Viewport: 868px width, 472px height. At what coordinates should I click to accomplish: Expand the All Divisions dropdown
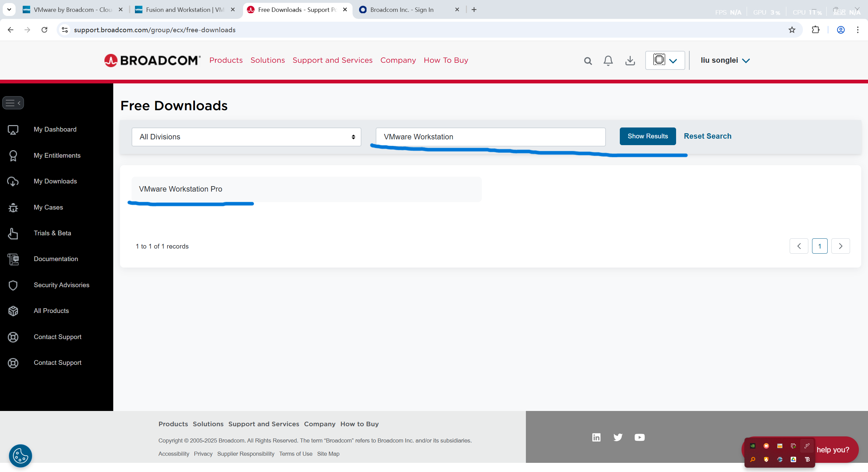(x=246, y=137)
